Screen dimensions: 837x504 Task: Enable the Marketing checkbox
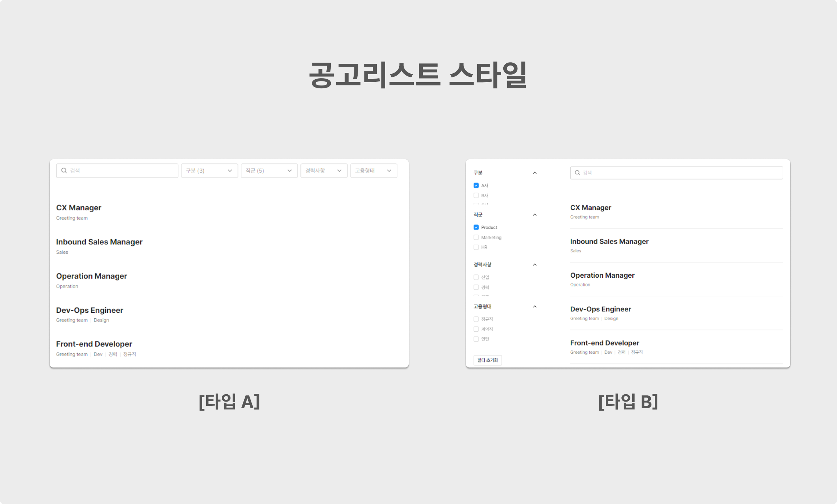coord(476,238)
